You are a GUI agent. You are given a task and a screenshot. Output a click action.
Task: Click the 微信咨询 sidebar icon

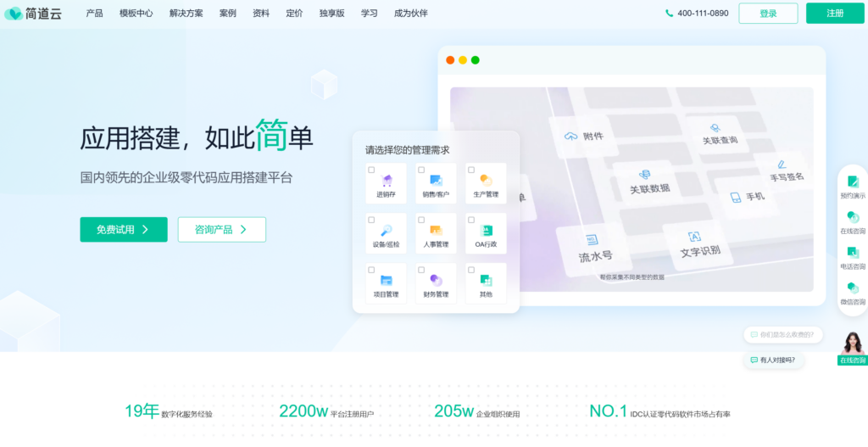[x=853, y=288]
